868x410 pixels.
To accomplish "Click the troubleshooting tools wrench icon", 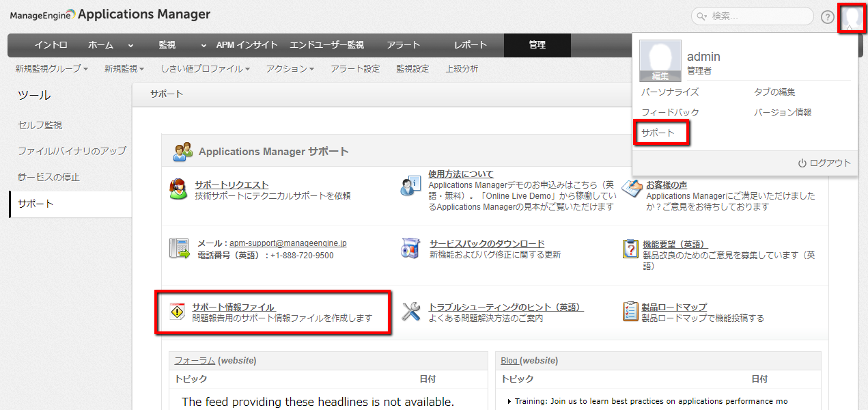I will coord(410,312).
